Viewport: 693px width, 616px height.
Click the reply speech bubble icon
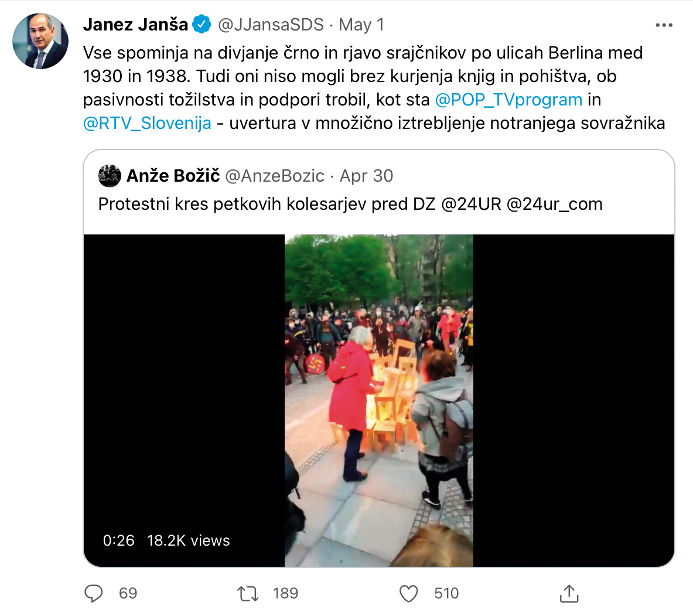pos(93,594)
